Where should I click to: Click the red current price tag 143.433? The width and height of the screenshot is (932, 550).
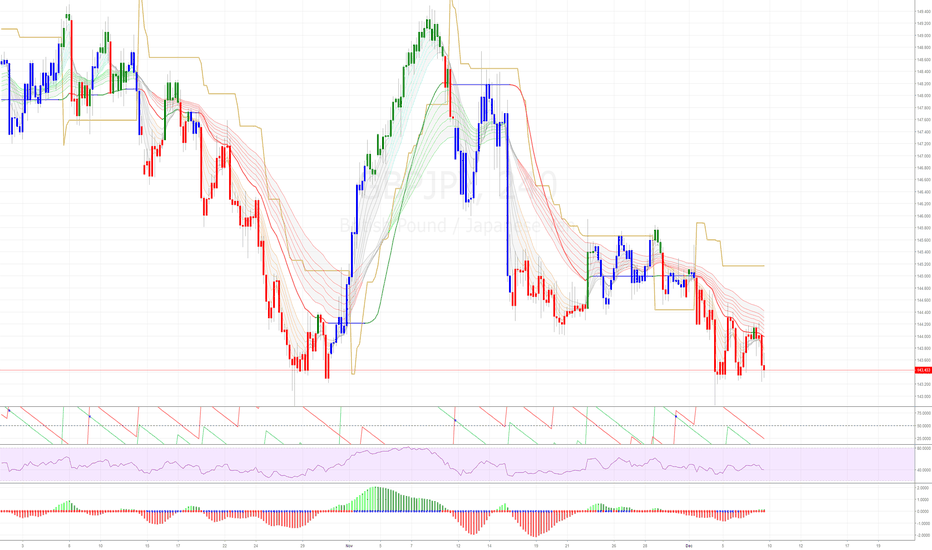[x=923, y=370]
